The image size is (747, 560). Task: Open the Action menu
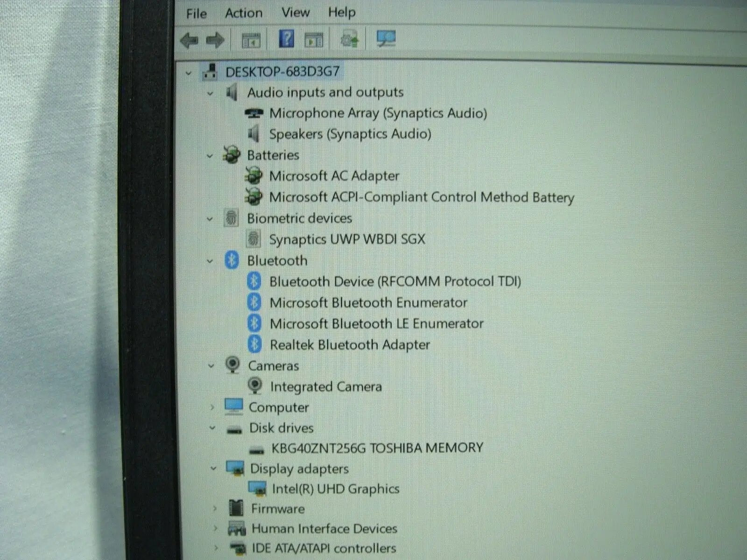(x=244, y=13)
